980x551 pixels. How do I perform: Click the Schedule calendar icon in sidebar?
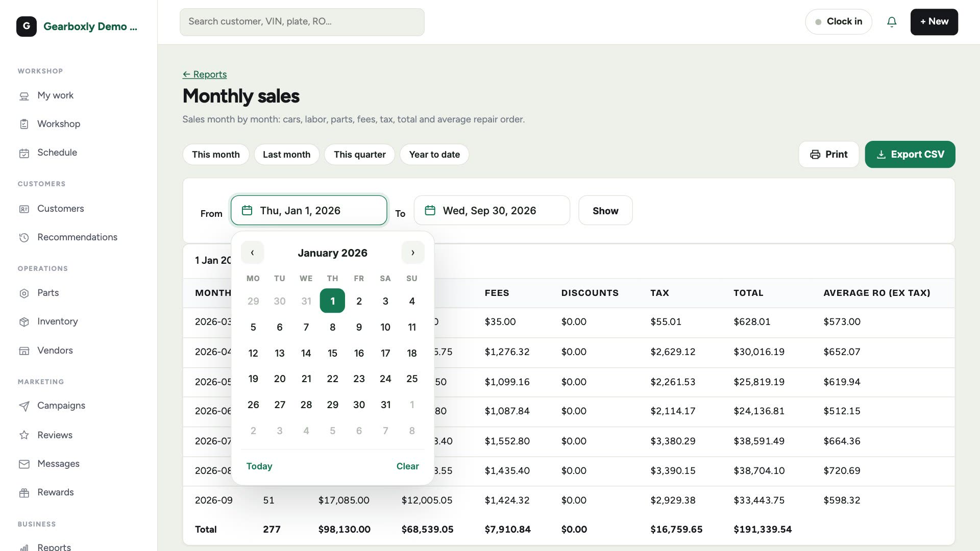[24, 153]
